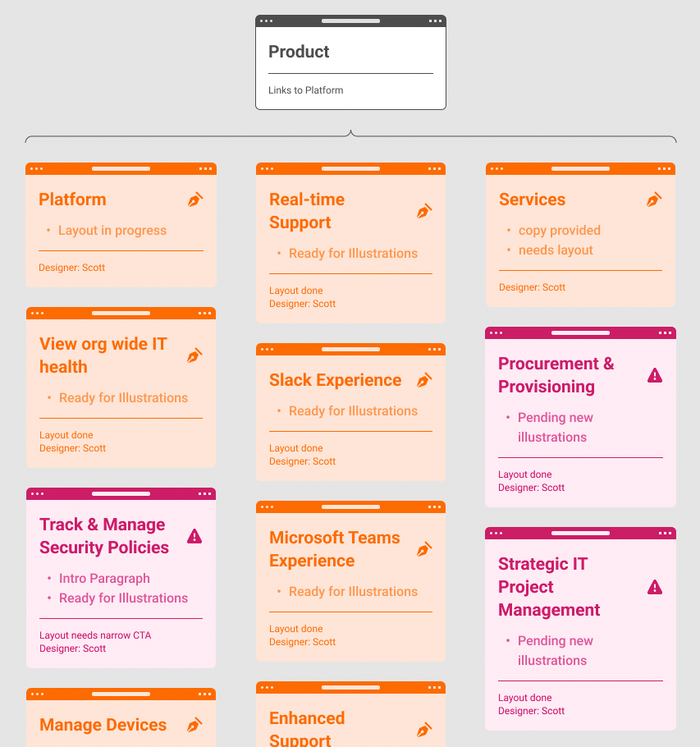Select 'copy provided' bullet in Services card
700x747 pixels.
[560, 231]
